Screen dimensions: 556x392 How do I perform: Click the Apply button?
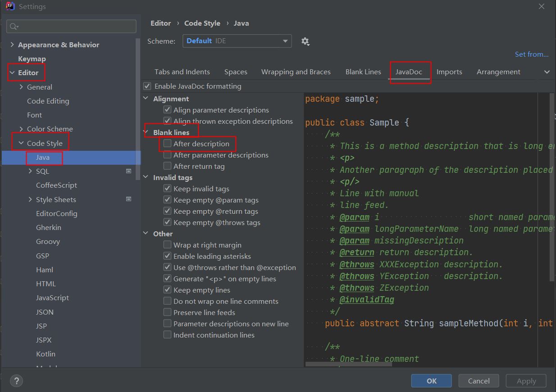(x=526, y=381)
